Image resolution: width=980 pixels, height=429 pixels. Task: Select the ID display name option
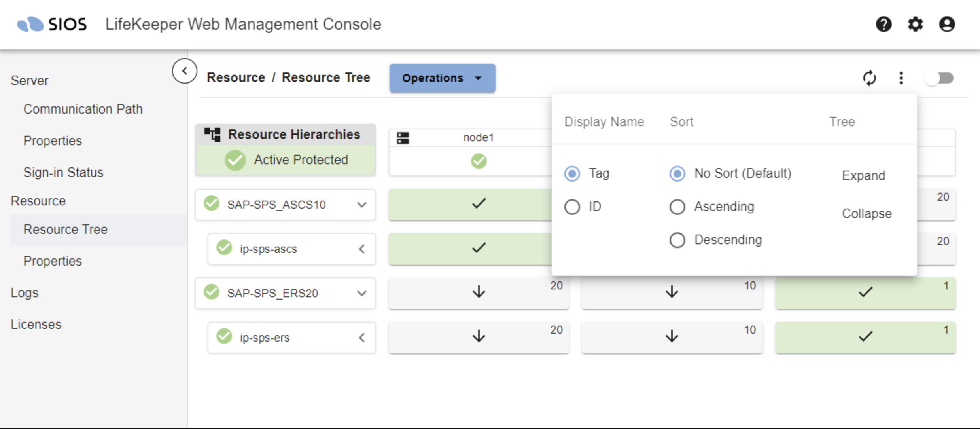572,207
